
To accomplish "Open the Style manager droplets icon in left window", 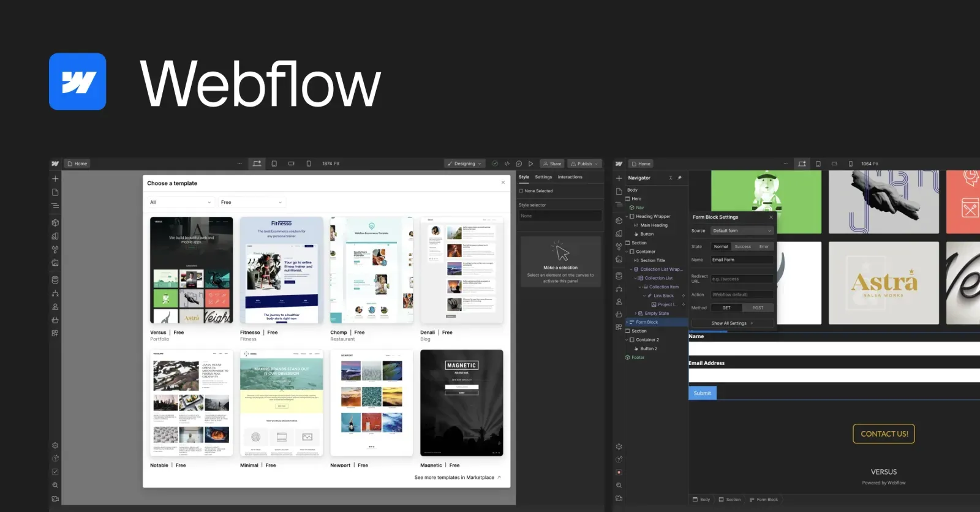I will click(x=55, y=249).
